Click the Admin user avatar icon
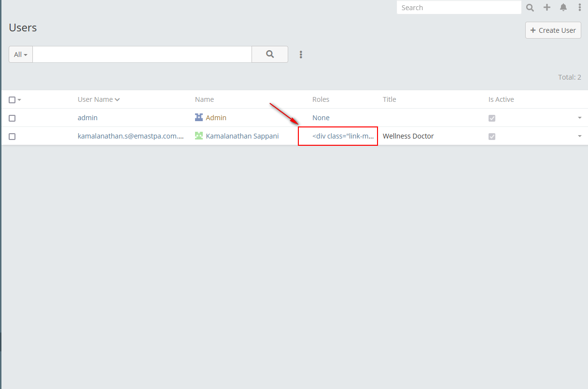The image size is (588, 389). [x=199, y=117]
